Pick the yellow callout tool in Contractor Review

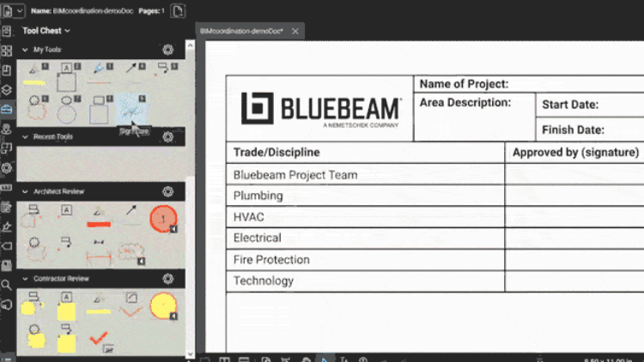[32, 304]
